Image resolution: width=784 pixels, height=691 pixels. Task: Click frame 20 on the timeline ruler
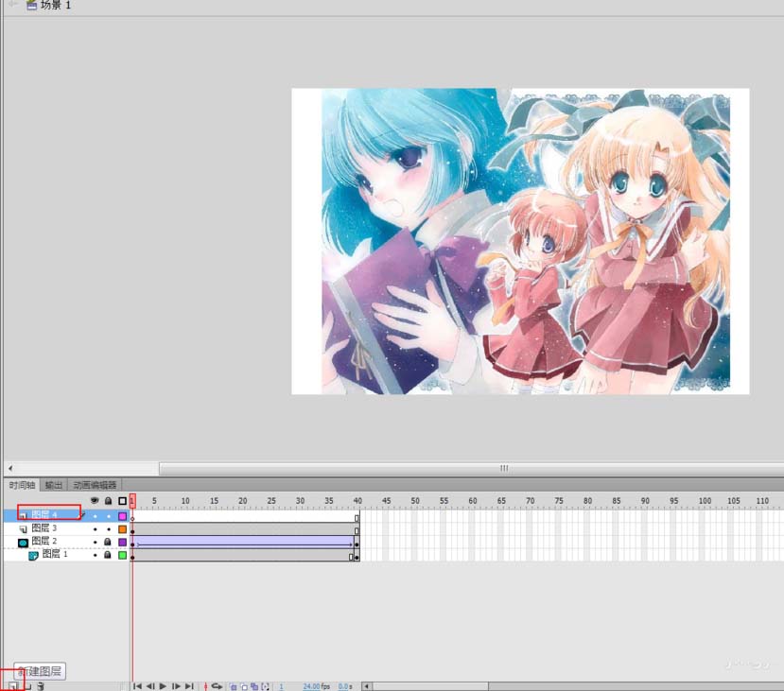(x=242, y=501)
